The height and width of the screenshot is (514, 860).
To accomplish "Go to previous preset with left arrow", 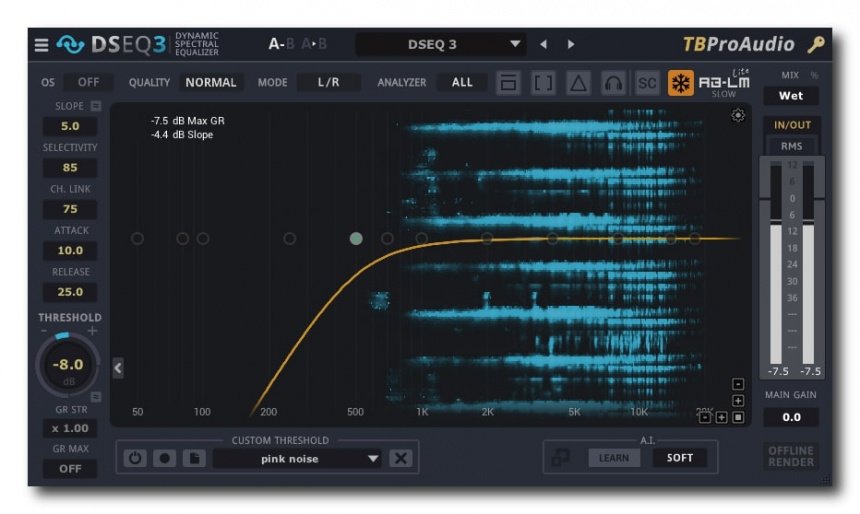I will (x=543, y=44).
